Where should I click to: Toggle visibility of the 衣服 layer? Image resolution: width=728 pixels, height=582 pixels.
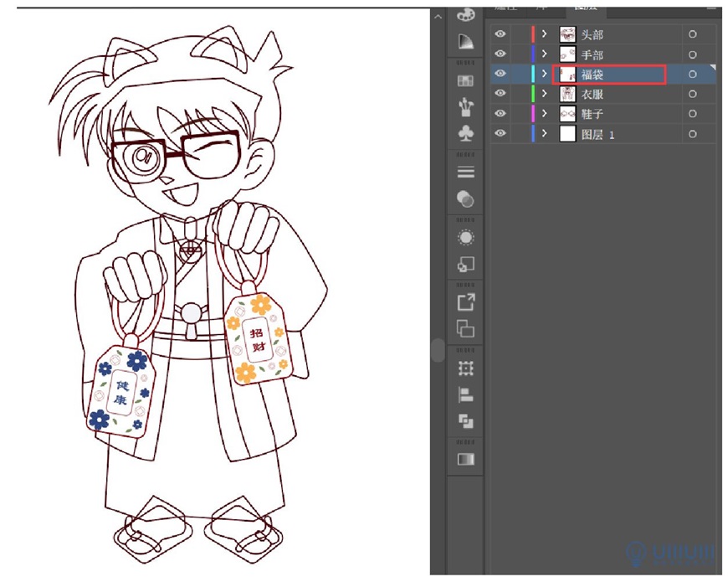[500, 93]
